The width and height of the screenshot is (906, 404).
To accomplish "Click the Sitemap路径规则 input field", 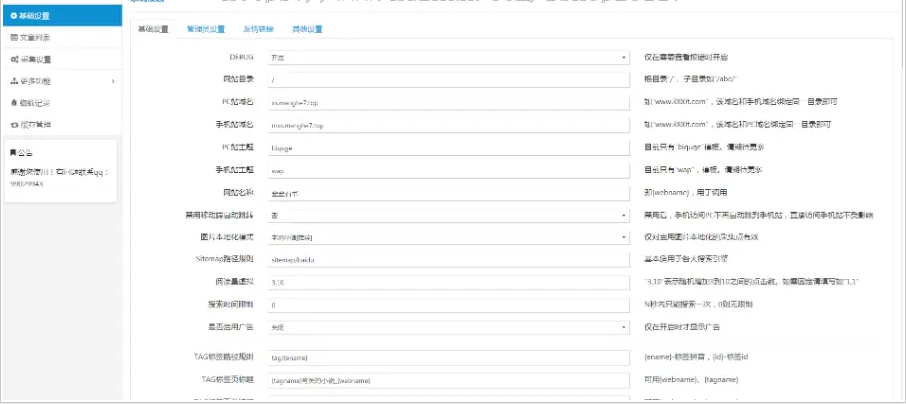I will (448, 260).
